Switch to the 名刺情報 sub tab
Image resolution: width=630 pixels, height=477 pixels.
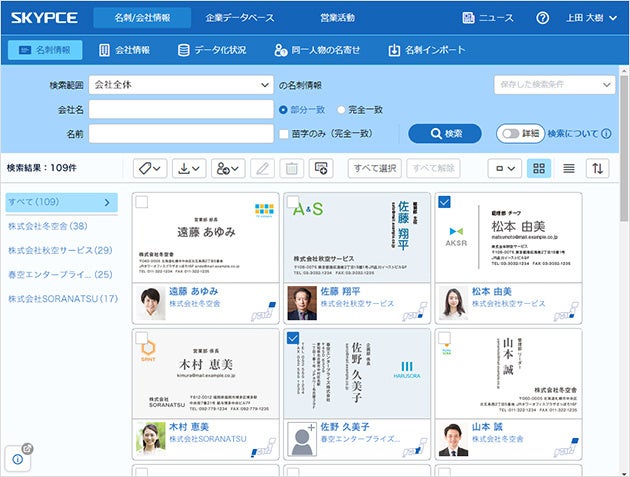coord(45,50)
